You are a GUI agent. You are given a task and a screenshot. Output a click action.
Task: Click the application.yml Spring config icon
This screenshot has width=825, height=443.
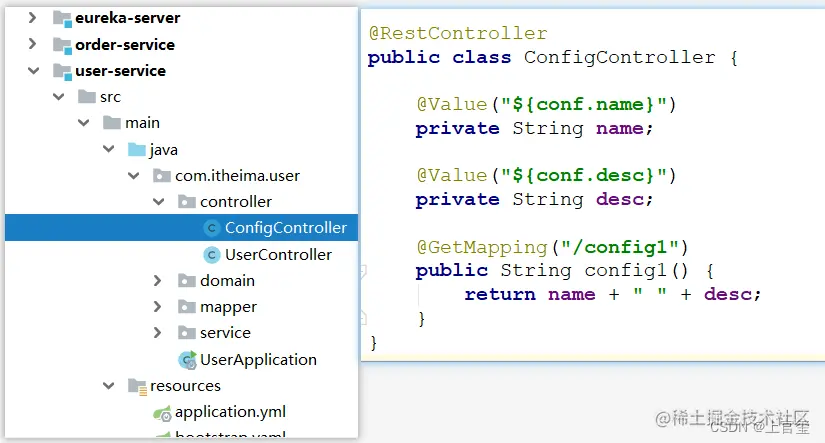[162, 414]
